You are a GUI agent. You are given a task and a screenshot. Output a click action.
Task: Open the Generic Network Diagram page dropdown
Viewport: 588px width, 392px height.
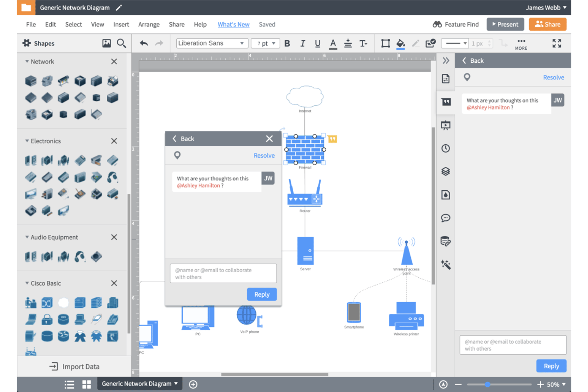140,384
